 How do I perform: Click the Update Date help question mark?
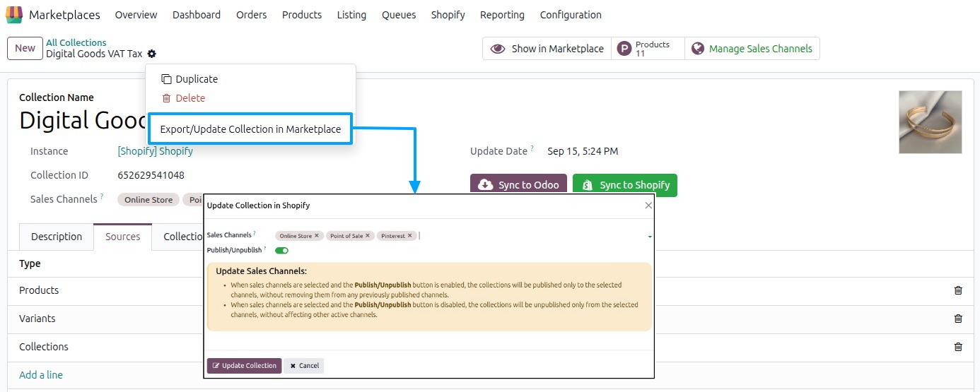[532, 149]
